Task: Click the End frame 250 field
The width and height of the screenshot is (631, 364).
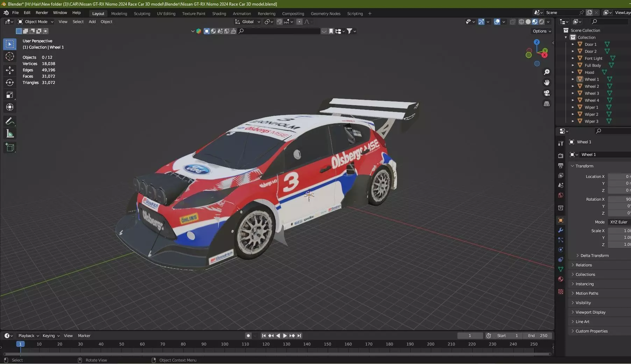Action: point(537,336)
